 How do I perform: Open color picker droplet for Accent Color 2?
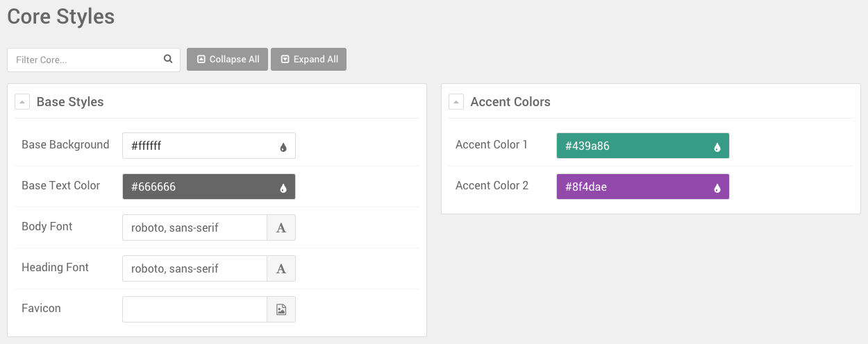[x=717, y=188]
